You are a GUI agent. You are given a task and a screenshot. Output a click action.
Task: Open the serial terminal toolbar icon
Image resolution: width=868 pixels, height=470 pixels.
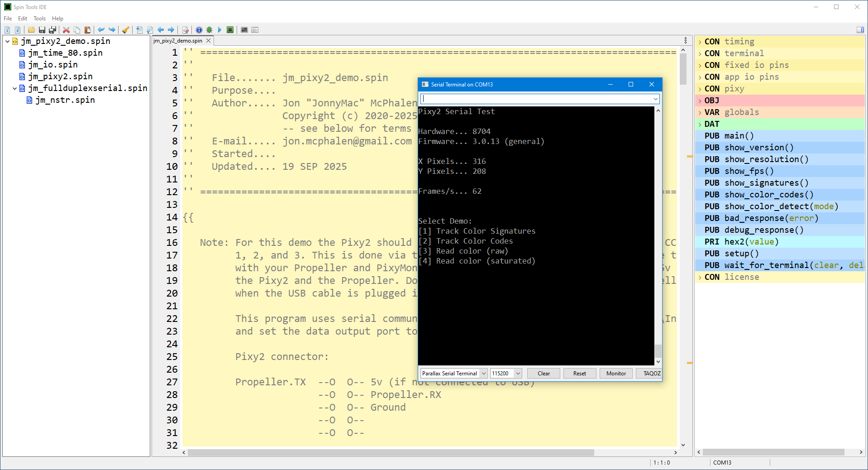tap(244, 30)
